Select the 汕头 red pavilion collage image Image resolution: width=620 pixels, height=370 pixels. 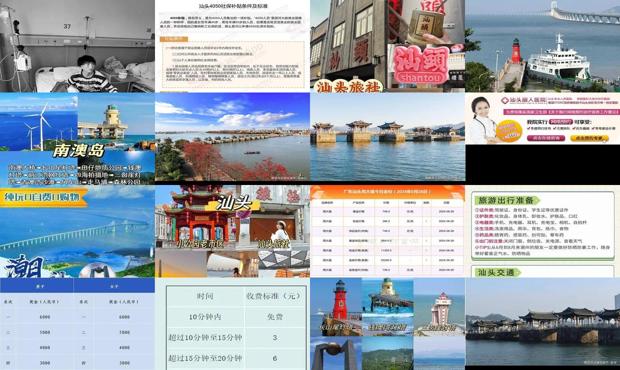click(232, 231)
